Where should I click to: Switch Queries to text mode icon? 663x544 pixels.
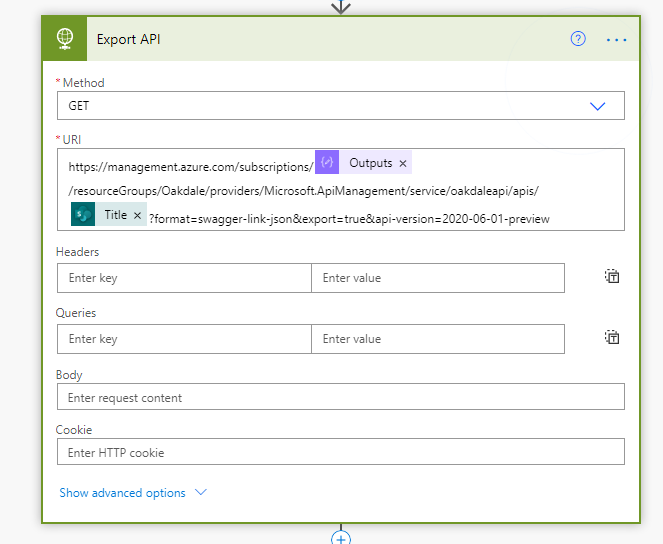(612, 337)
